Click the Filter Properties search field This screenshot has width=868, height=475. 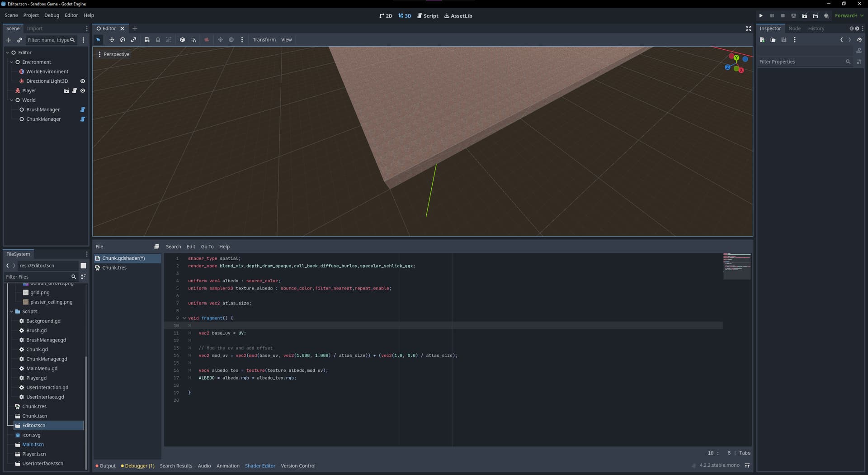point(800,62)
